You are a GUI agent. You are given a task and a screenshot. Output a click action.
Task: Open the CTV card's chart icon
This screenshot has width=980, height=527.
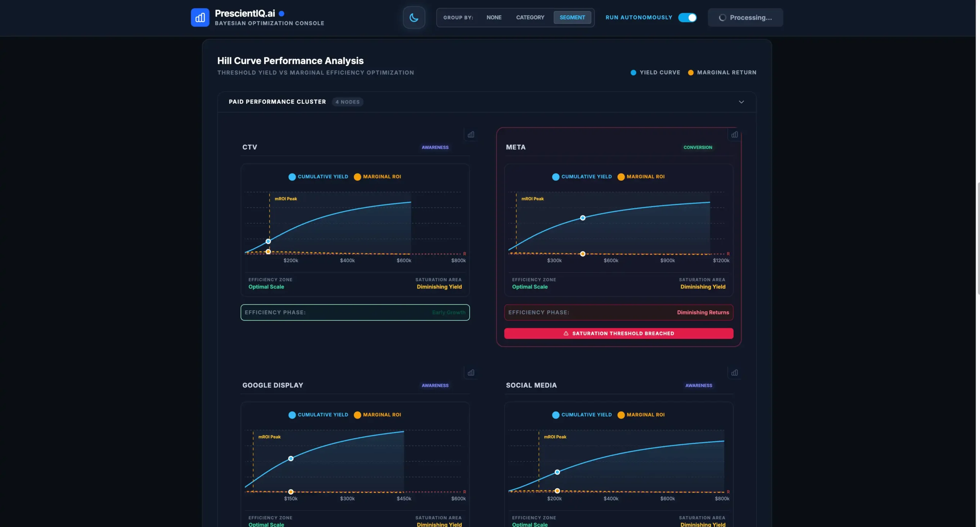coord(471,134)
